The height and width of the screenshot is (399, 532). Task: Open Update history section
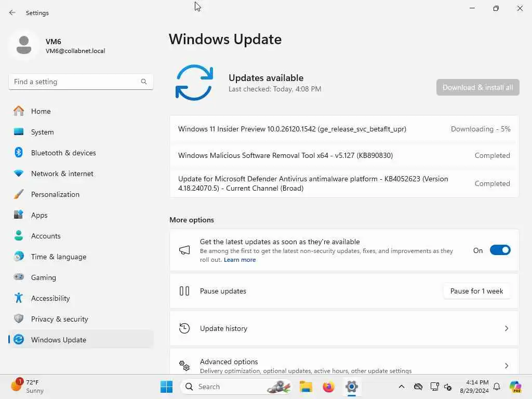344,328
